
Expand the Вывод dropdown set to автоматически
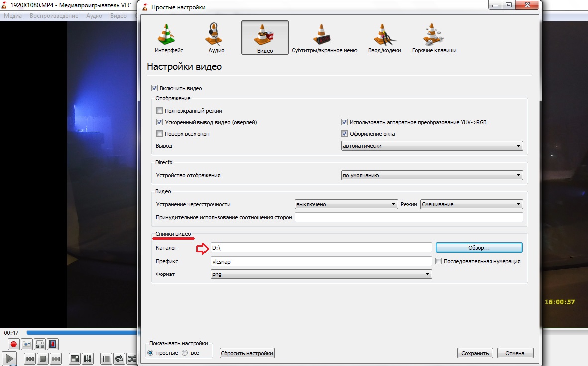pyautogui.click(x=432, y=146)
